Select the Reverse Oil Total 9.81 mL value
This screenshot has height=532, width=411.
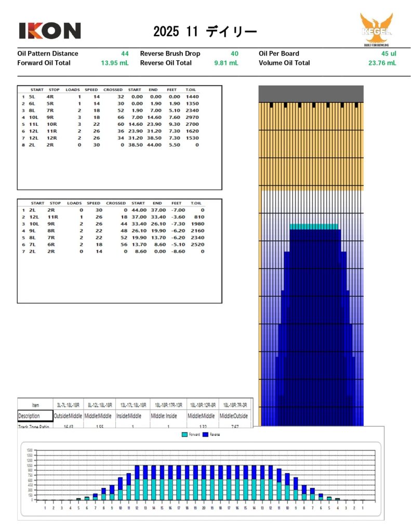tap(226, 63)
